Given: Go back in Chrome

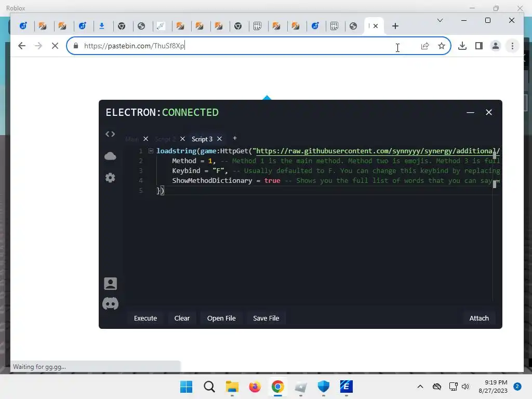Looking at the screenshot, I should [x=22, y=46].
